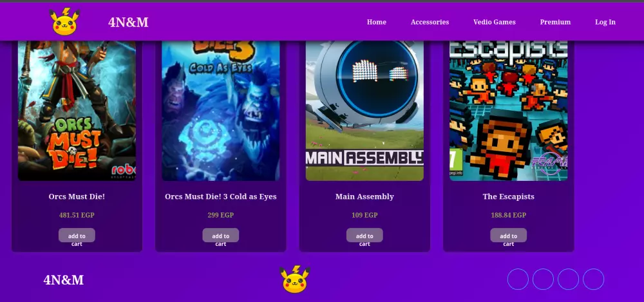Open the Orcs Must Die! cover image

[77, 111]
